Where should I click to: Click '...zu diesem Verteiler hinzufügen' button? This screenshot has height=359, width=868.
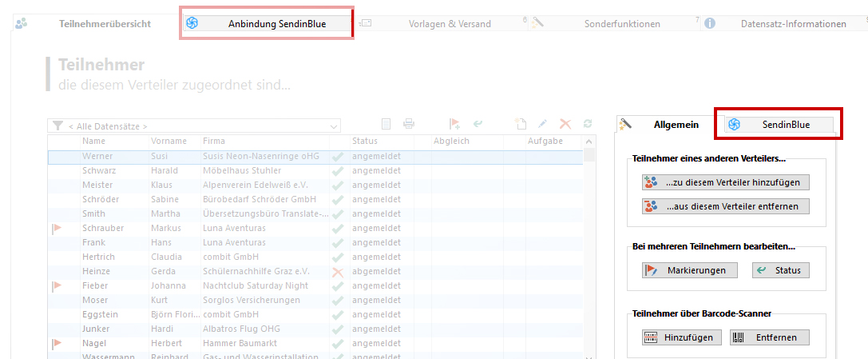click(726, 182)
